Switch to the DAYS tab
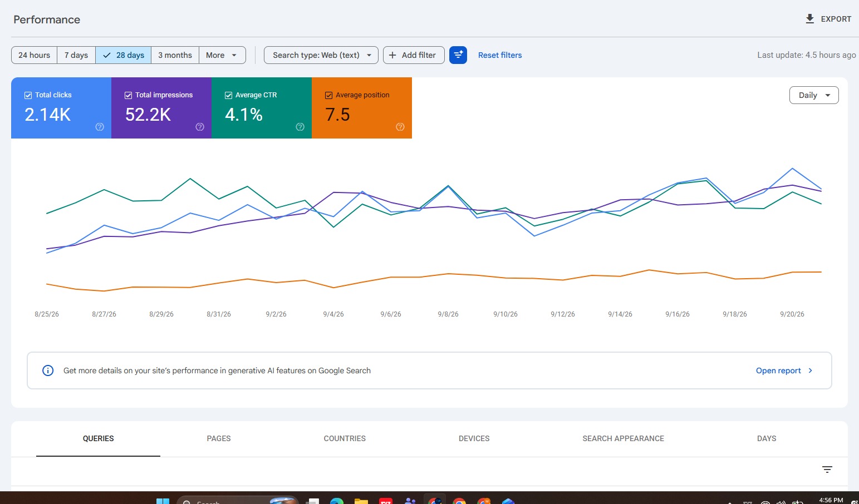 [767, 438]
